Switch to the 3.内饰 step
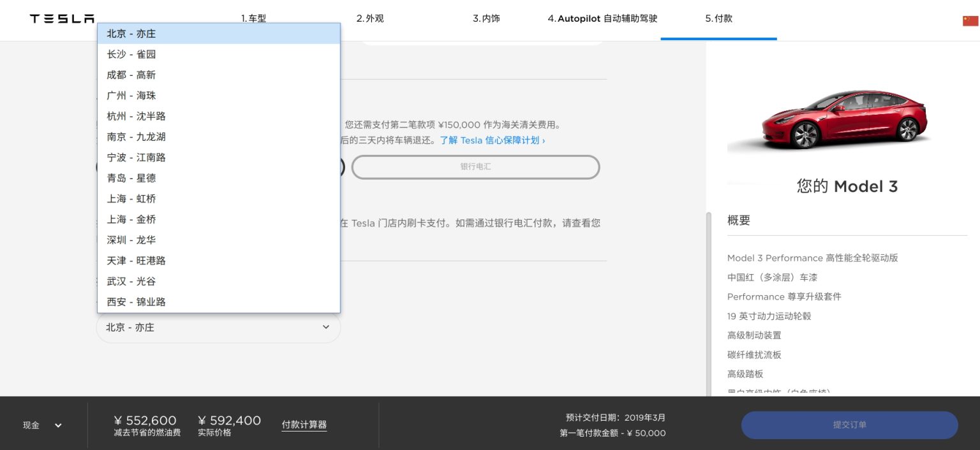 pos(486,18)
